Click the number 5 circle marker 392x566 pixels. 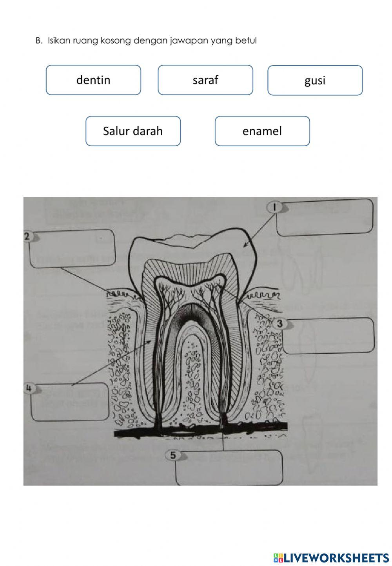[x=173, y=455]
